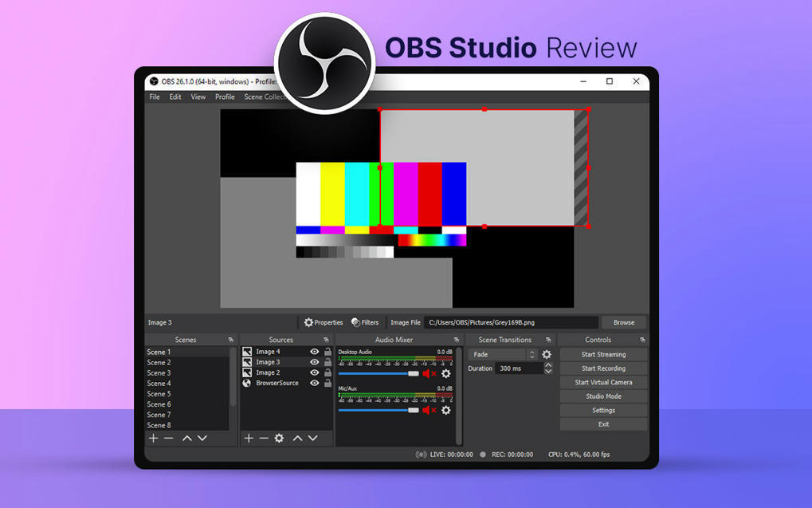Screen dimensions: 812x508
Task: Unlock the BrowserSource source
Action: coord(327,383)
